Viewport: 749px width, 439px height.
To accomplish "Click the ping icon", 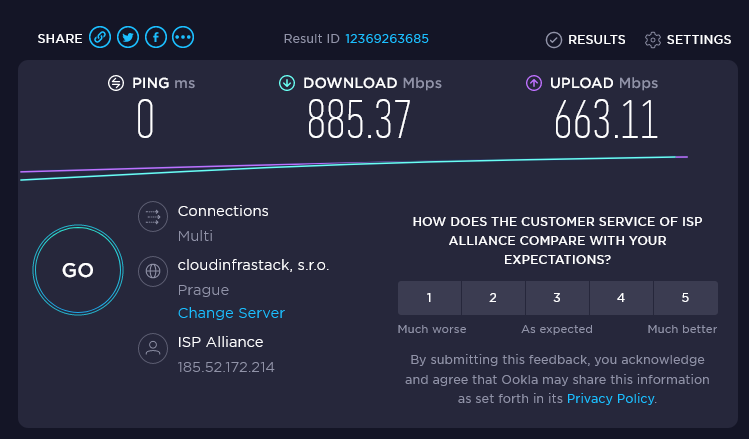I will click(x=116, y=83).
